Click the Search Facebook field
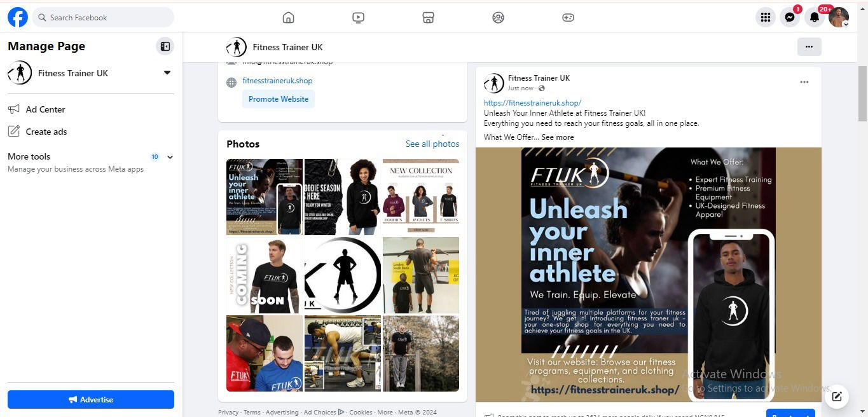The width and height of the screenshot is (868, 417). click(103, 18)
